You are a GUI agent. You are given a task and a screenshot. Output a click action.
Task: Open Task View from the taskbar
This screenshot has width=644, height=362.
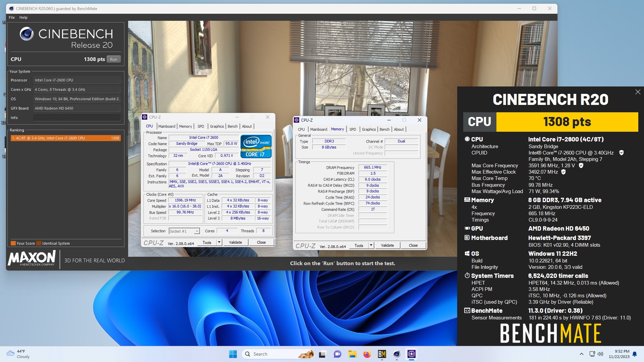click(322, 354)
